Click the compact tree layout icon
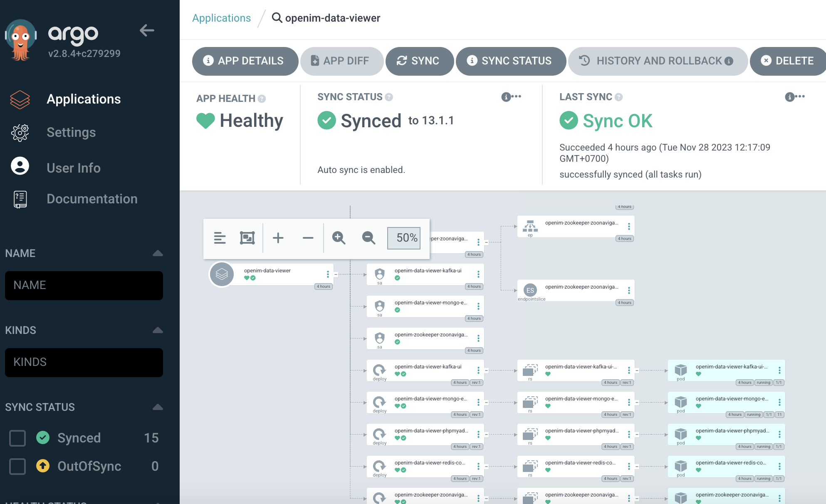The height and width of the screenshot is (504, 826). pyautogui.click(x=220, y=238)
